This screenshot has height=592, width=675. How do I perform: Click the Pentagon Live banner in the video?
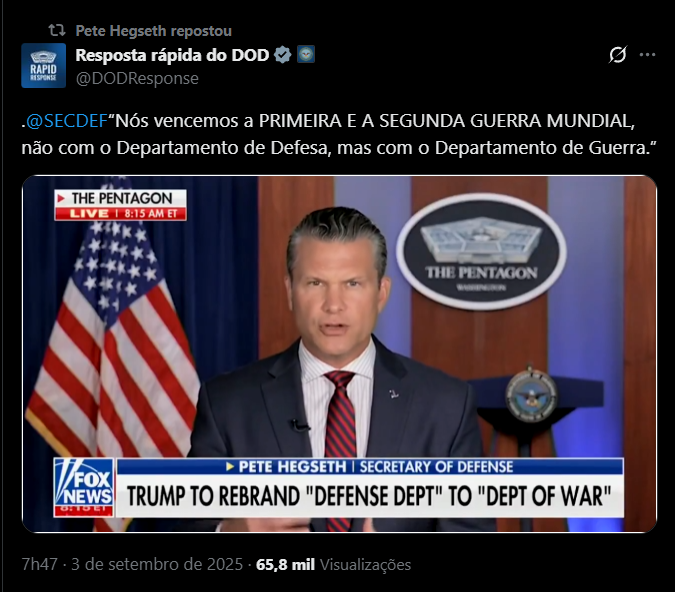click(x=121, y=205)
